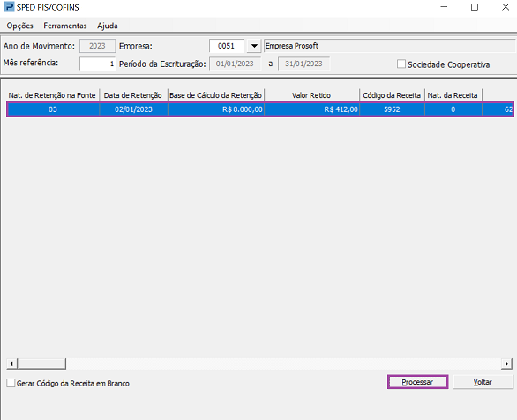The width and height of the screenshot is (517, 420).
Task: Select the retention row dated 02/01/2023
Action: 259,109
